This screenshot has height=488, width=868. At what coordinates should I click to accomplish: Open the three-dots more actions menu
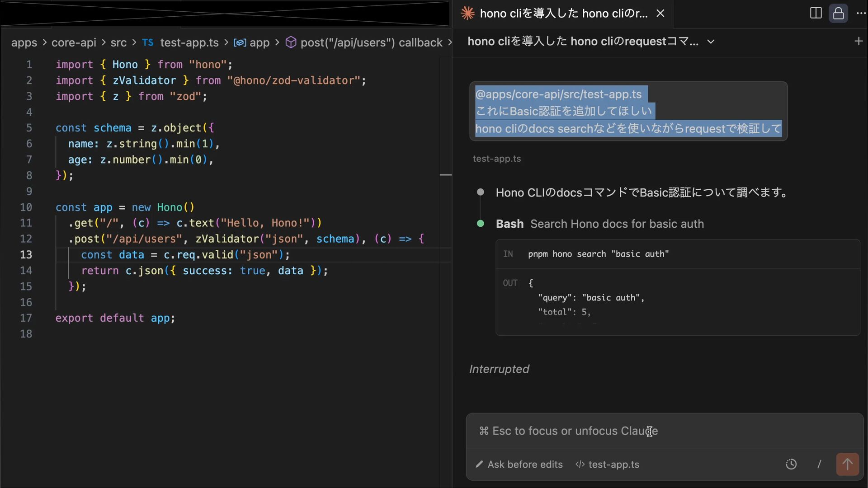click(861, 13)
